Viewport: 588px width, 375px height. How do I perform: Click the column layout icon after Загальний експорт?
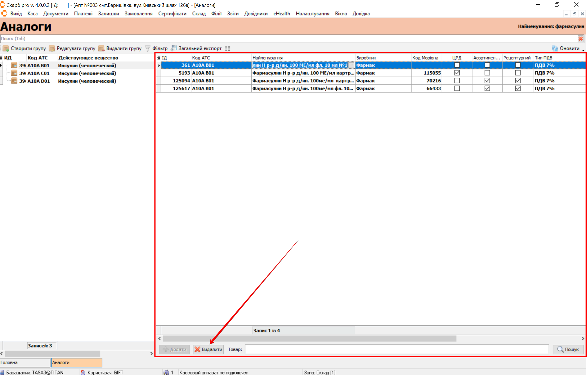(228, 49)
